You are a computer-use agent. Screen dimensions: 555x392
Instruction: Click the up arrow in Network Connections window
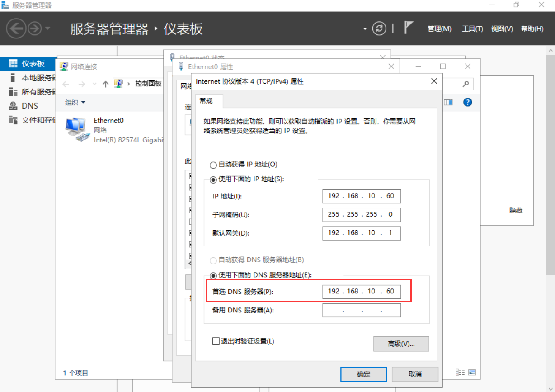(x=106, y=84)
